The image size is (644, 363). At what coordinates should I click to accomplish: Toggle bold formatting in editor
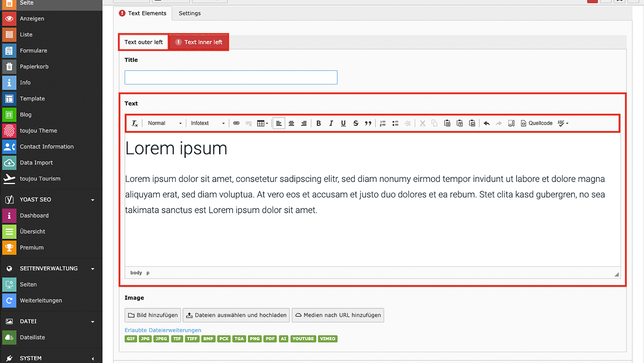tap(318, 123)
